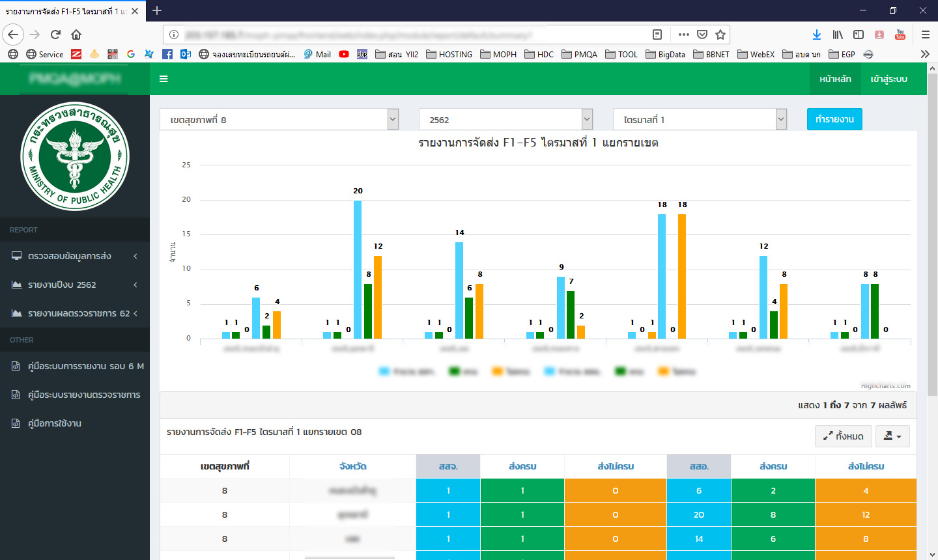Open the Google bookmark icon
Viewport: 938px width, 560px height.
point(131,54)
